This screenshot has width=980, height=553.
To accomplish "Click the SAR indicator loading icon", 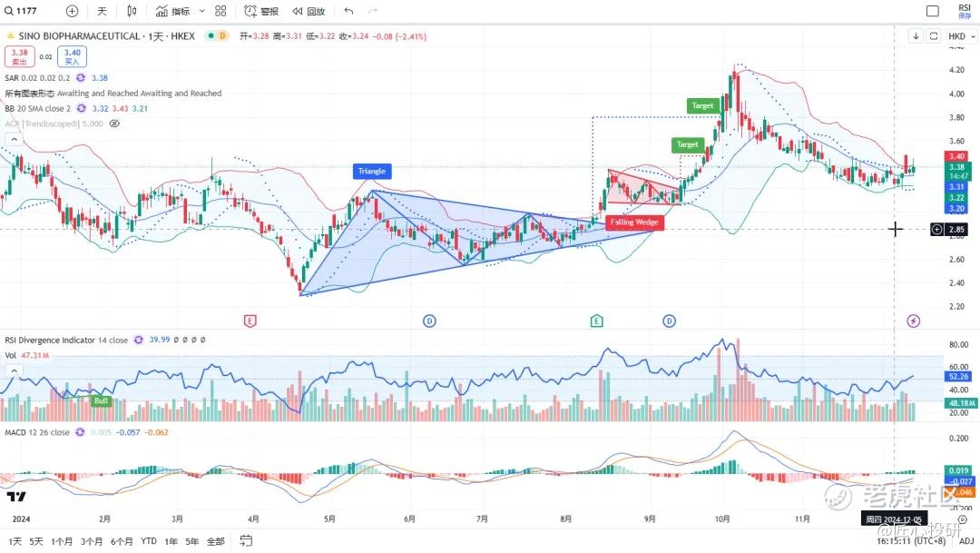I will pyautogui.click(x=81, y=77).
